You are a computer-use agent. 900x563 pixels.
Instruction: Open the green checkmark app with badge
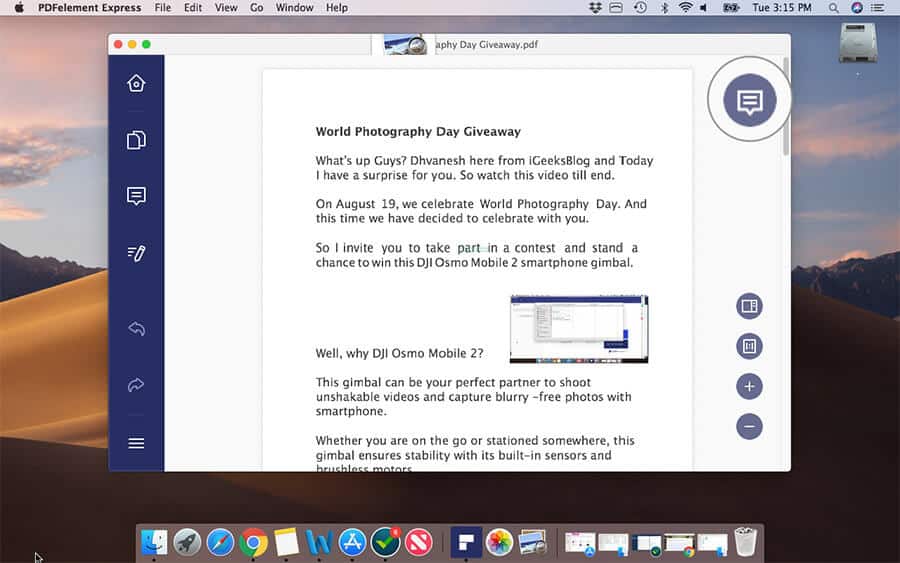pos(385,542)
